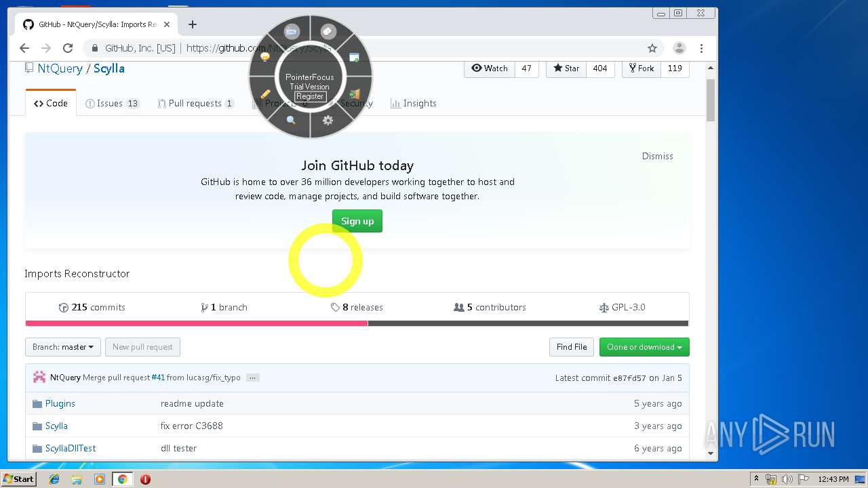
Task: Open the 'readme update' commit message
Action: (192, 403)
